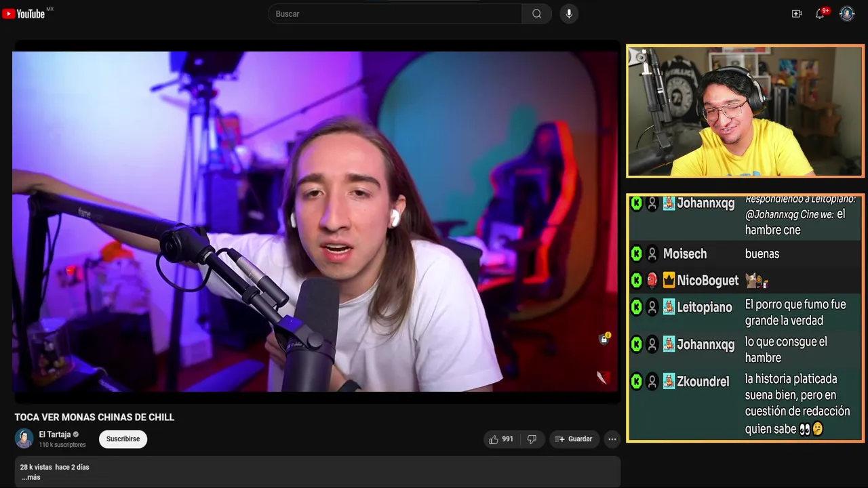Click "110 k suscriptores" text
Screen dimensions: 868x488
click(62, 445)
